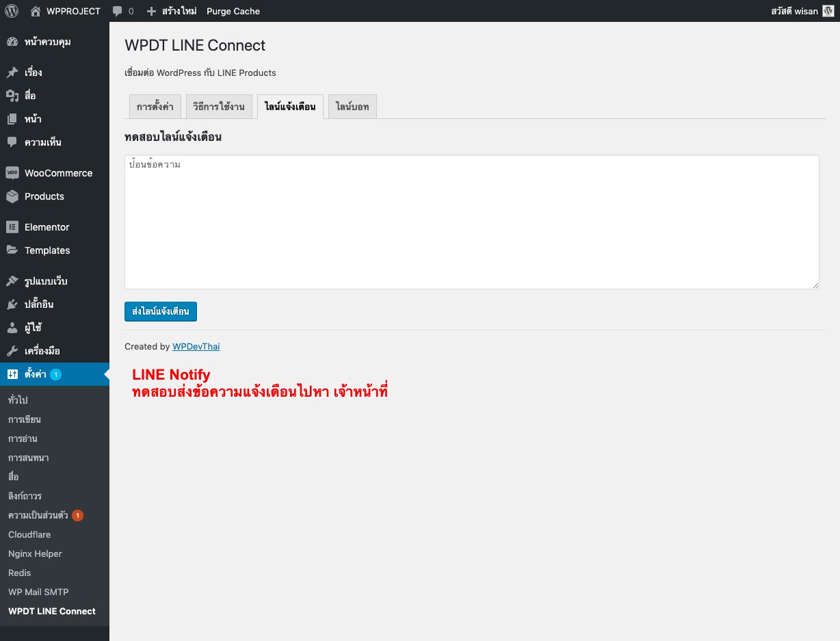The height and width of the screenshot is (641, 840).
Task: Switch to the การตั้งค่า tab
Action: pyautogui.click(x=155, y=106)
